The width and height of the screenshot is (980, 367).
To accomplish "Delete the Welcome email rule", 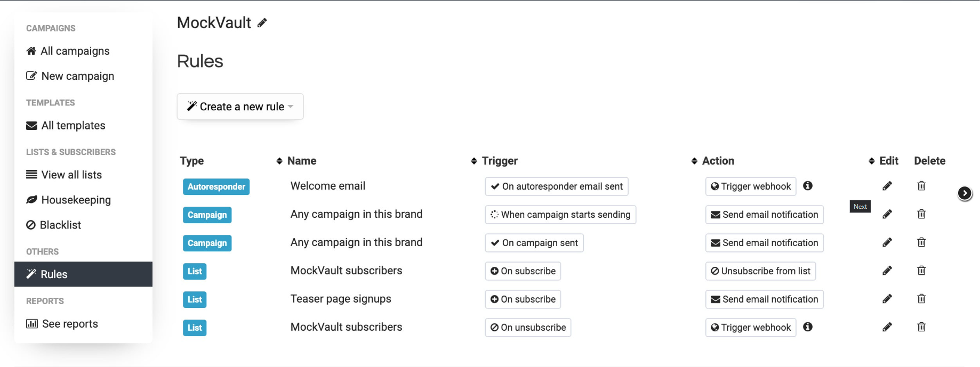I will 921,186.
